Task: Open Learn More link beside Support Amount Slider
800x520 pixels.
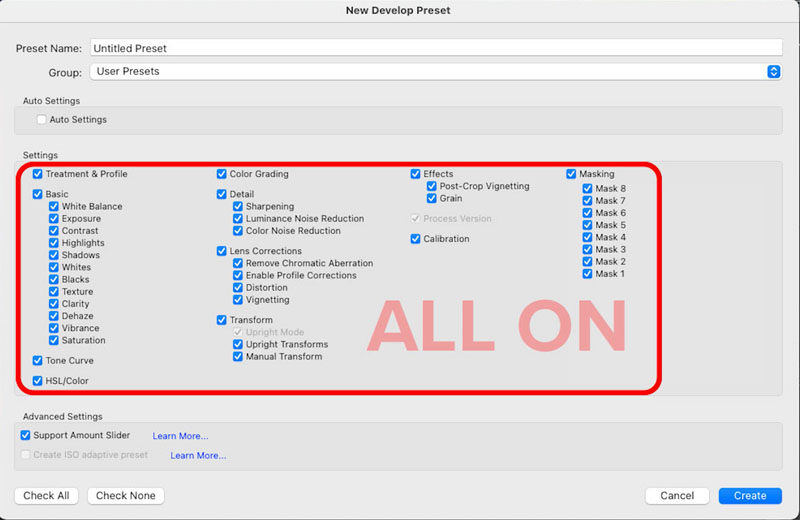Action: pyautogui.click(x=180, y=436)
